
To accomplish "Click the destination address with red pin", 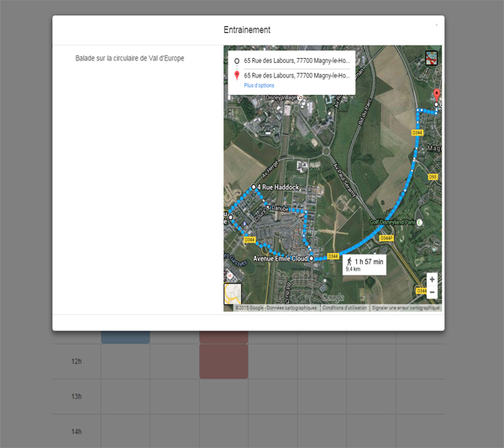I will (296, 75).
